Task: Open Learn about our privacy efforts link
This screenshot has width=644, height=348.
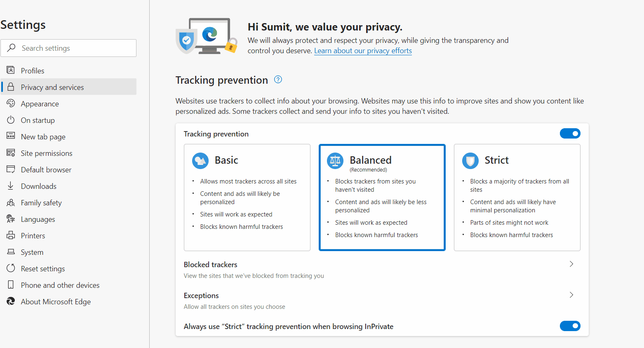Action: (x=363, y=51)
